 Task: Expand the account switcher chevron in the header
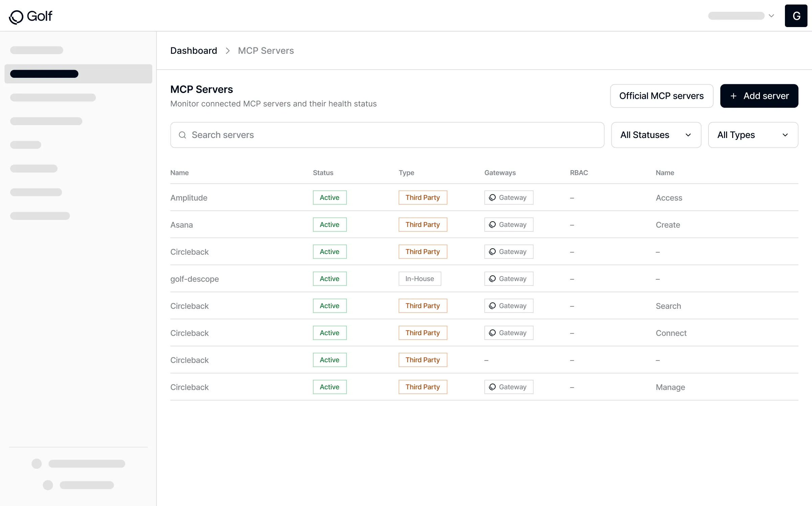pyautogui.click(x=771, y=16)
